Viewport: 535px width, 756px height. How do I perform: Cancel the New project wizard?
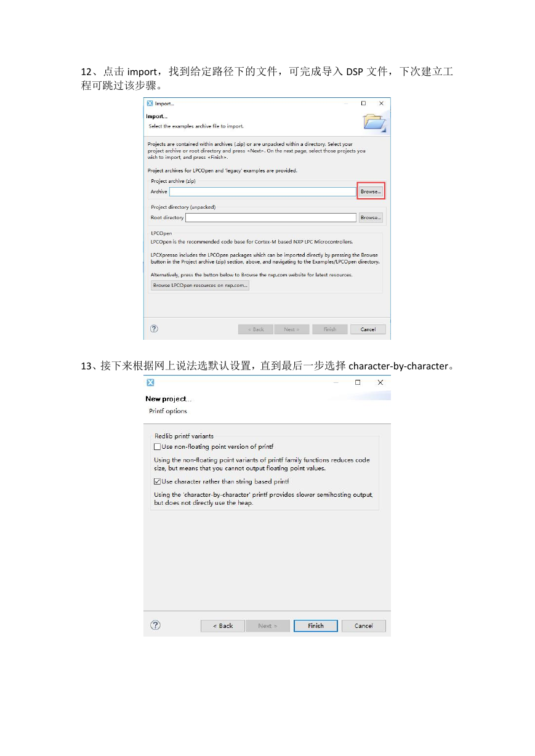click(364, 625)
